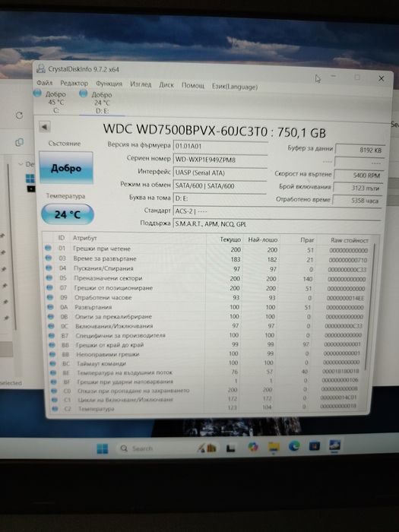Screen dimensions: 399x532
Task: Click status circle of Грешки при четене row
Action: pos(48,249)
